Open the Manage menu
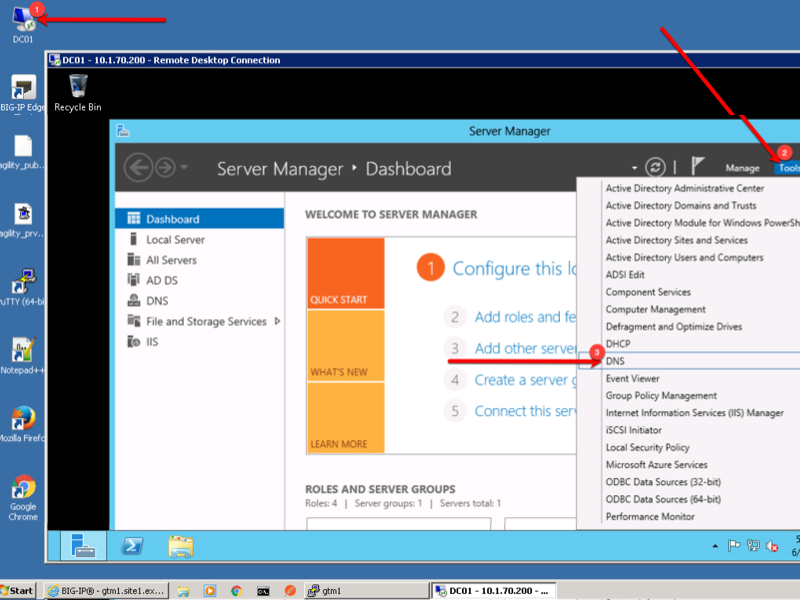 (742, 168)
